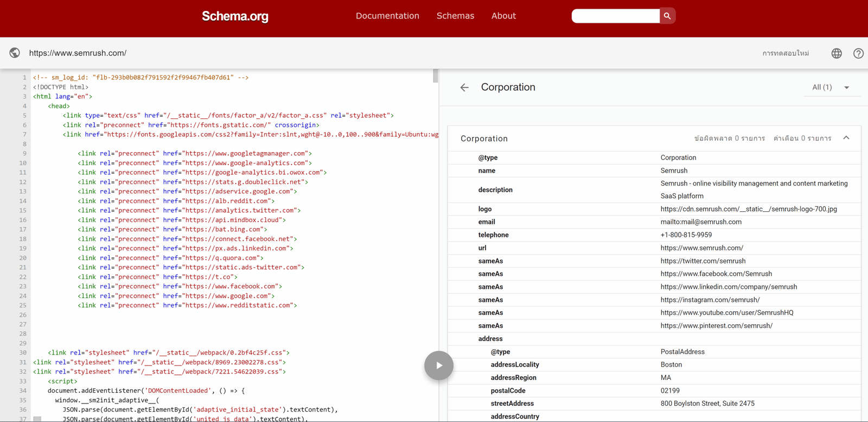Click the warnings count คำเตือน 0 รายการ
Screen dimensions: 868x422
(x=802, y=138)
